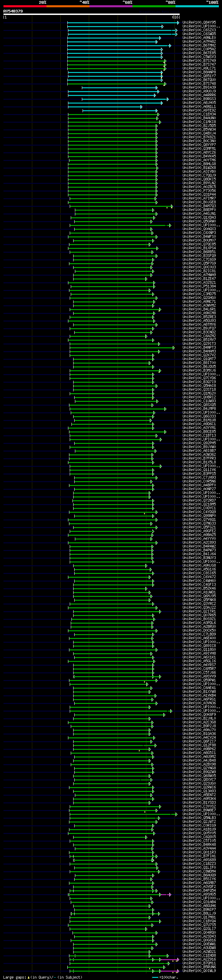Select the UniRef100_Q5GRW0 label
The width and height of the screenshot is (222, 980).
coord(199,221)
